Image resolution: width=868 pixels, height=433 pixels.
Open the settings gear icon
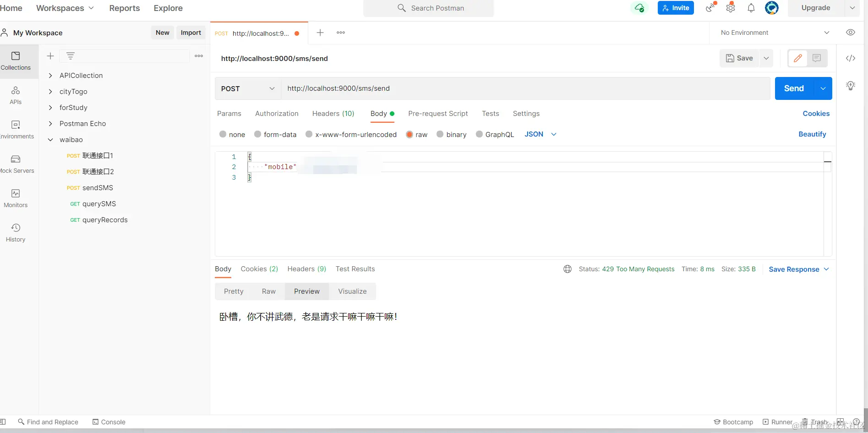pos(731,8)
